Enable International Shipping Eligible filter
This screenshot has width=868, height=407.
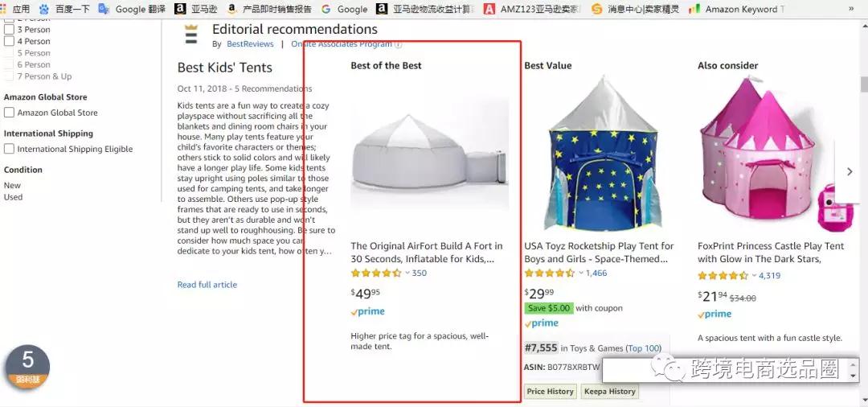pos(9,149)
